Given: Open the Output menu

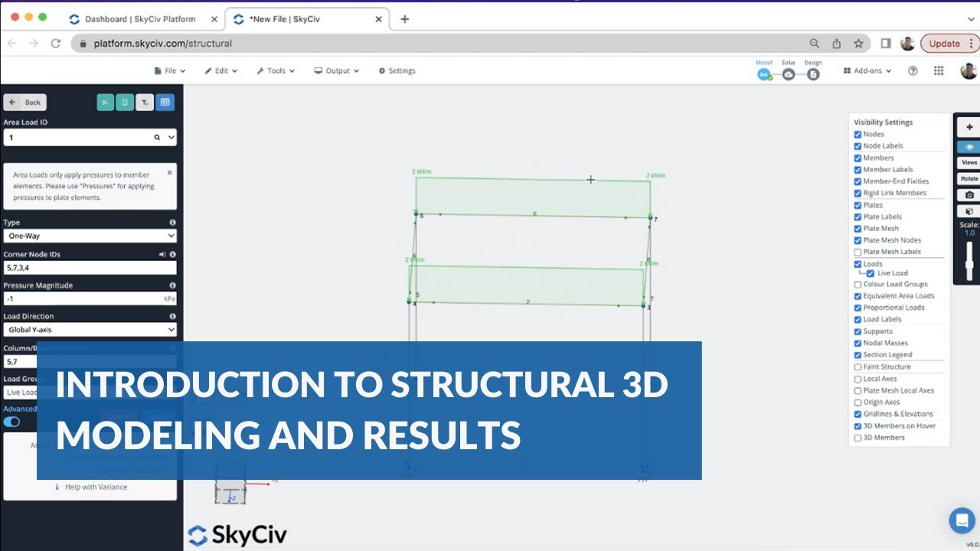Looking at the screenshot, I should (x=337, y=70).
